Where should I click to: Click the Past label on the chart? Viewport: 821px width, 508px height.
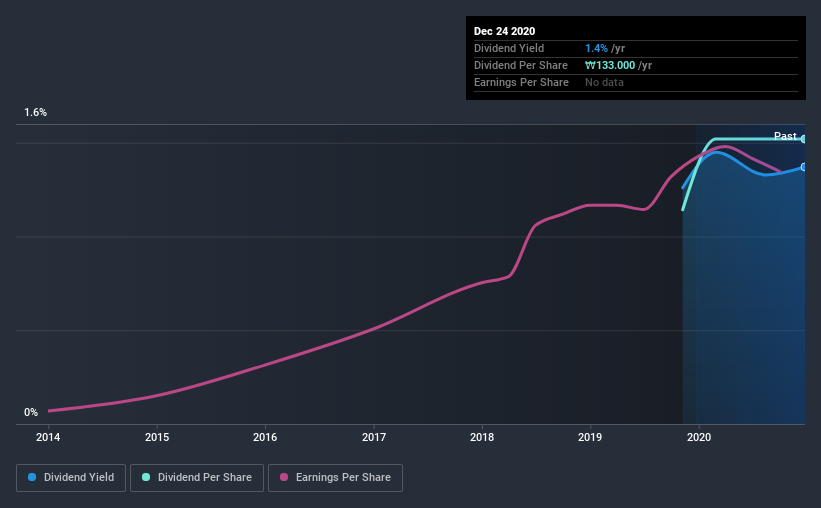(x=785, y=136)
